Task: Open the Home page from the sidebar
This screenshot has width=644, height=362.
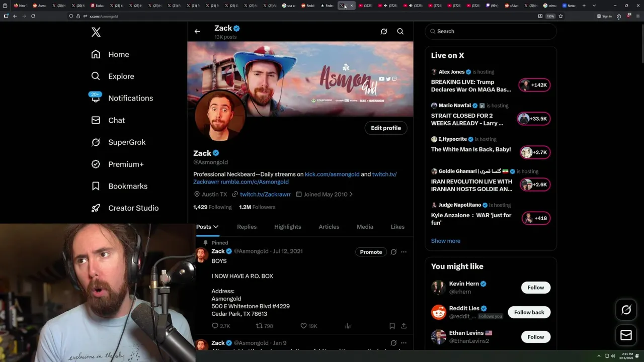Action: click(110, 54)
